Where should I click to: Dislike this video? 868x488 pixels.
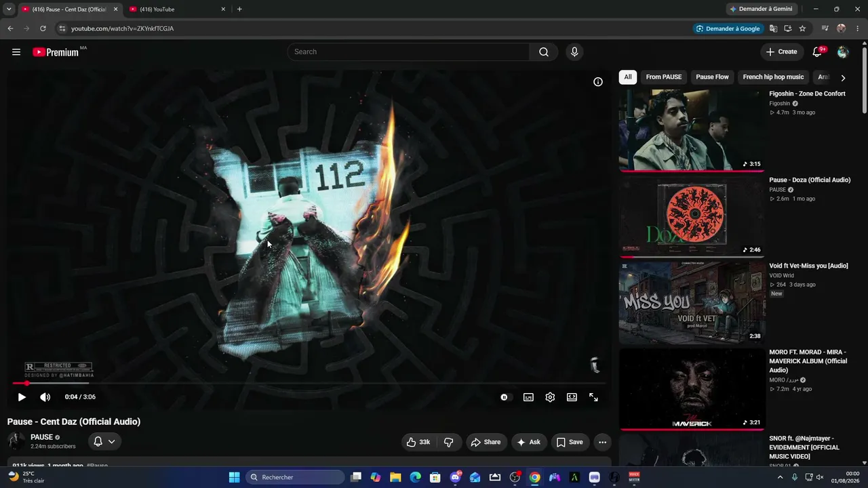point(449,442)
